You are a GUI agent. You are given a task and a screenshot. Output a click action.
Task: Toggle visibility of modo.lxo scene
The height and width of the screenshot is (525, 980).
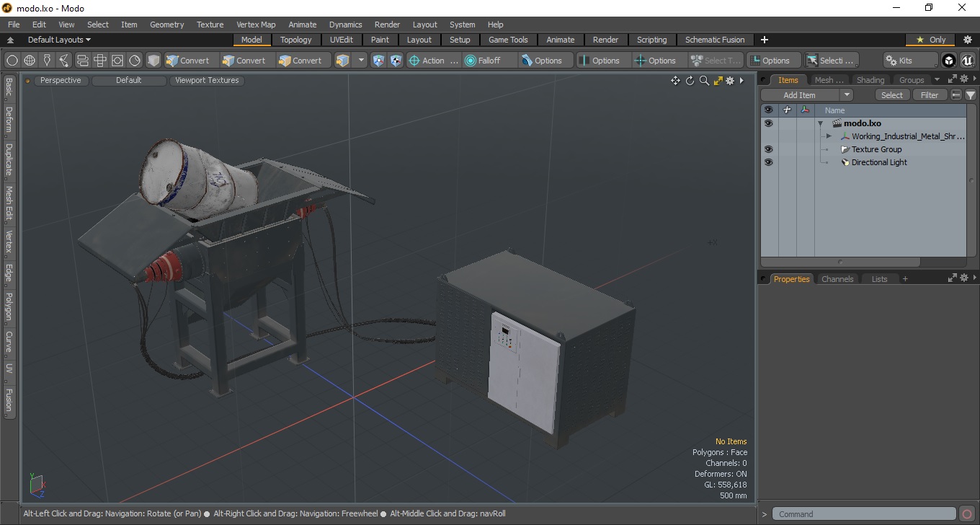click(768, 123)
